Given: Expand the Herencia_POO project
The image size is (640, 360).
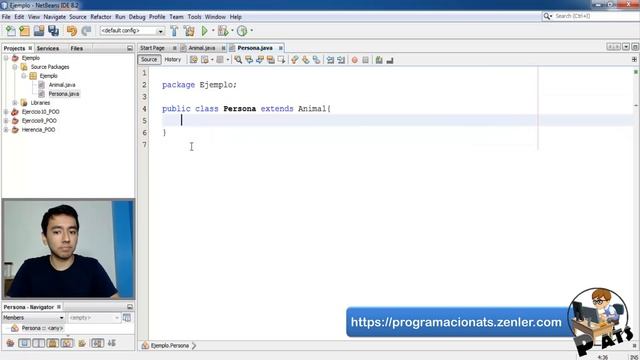Looking at the screenshot, I should (6, 130).
